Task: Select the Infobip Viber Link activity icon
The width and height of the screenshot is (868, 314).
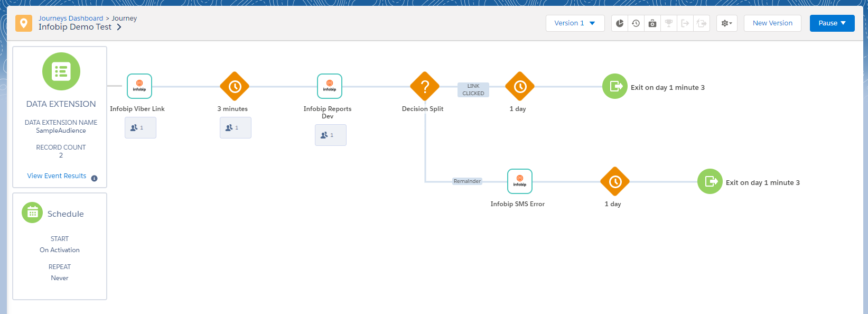Action: [x=139, y=86]
